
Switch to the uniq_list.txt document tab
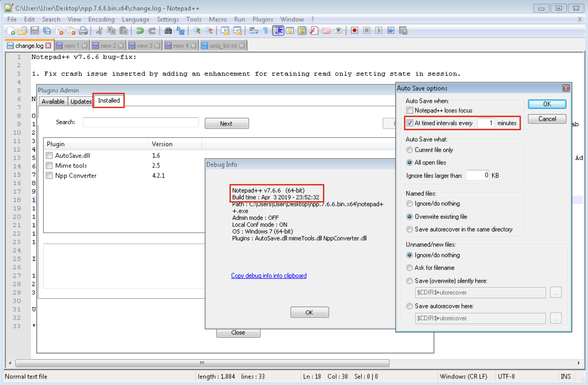(223, 45)
